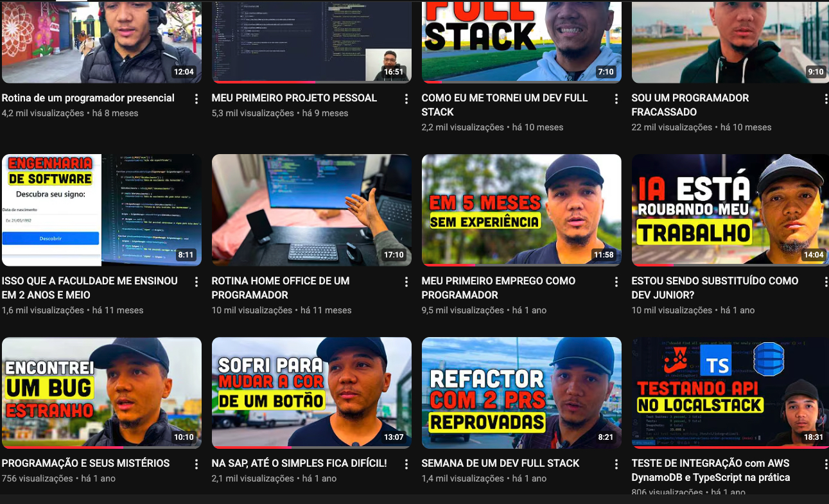The image size is (829, 504).
Task: Open options menu for SEMANA DE UM DEV FULL STACK
Action: coord(616,464)
